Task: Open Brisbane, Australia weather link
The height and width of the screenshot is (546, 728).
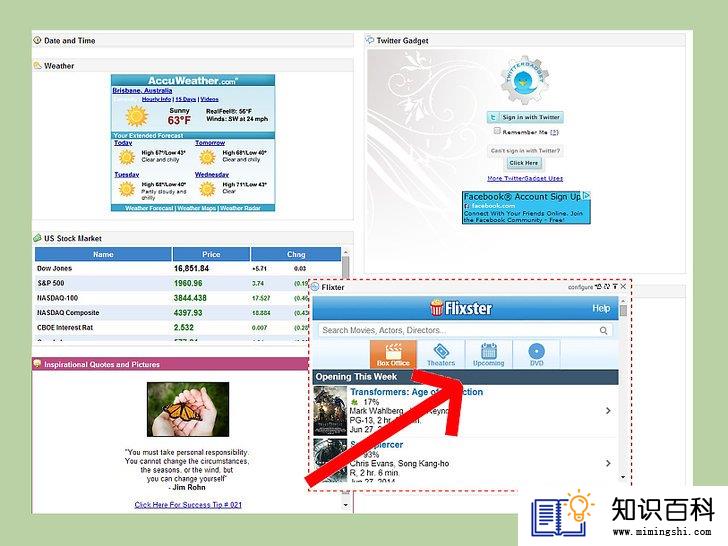Action: [x=142, y=91]
